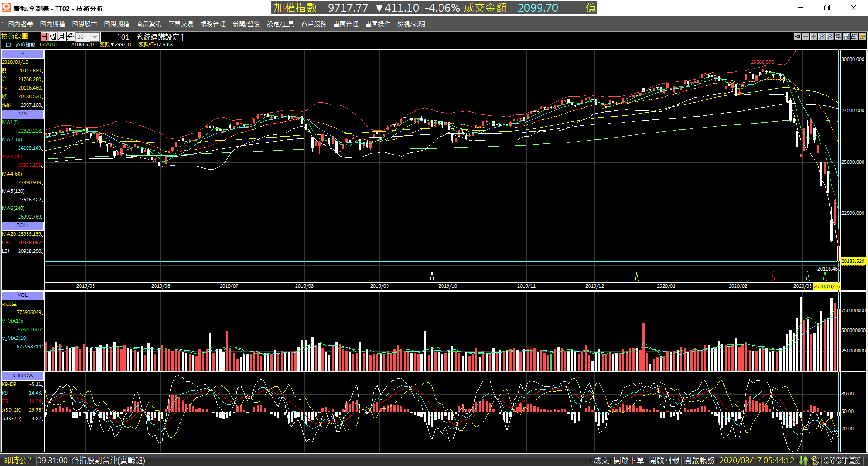
Task: Open the 設定/工具 menu
Action: [x=280, y=24]
